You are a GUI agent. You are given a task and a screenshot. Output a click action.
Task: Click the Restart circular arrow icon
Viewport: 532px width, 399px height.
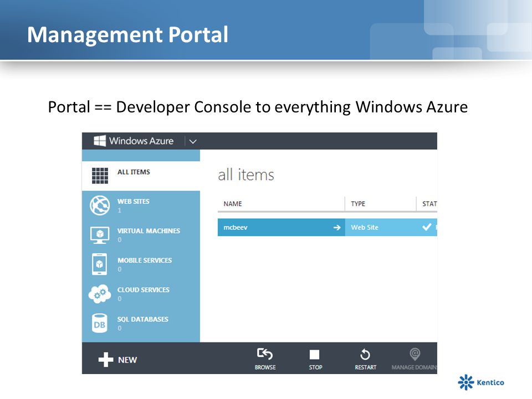pyautogui.click(x=365, y=354)
